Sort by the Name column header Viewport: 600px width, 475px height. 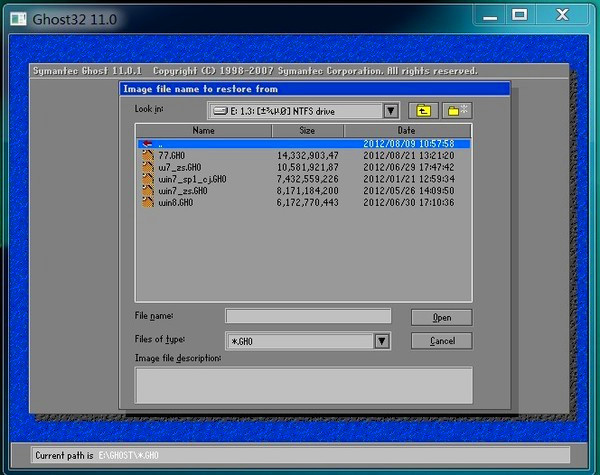[x=204, y=131]
